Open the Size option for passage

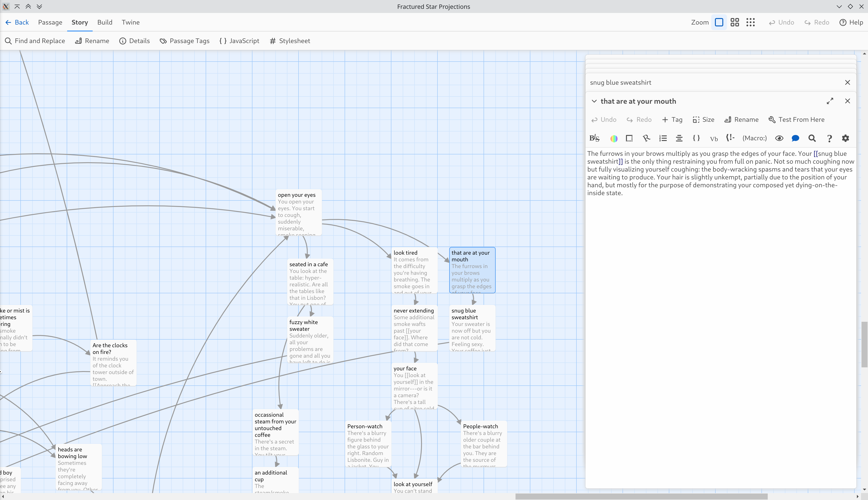704,119
